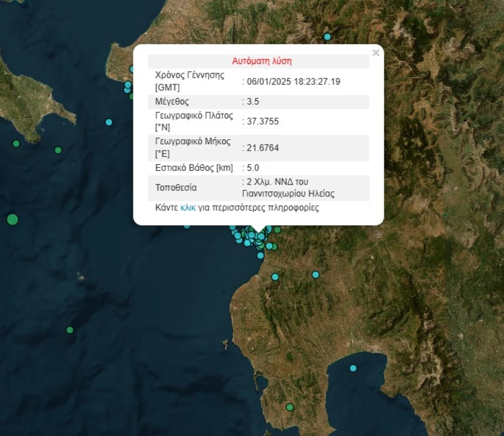
Task: Click the inland cyan marker south of the cluster
Action: [275, 277]
